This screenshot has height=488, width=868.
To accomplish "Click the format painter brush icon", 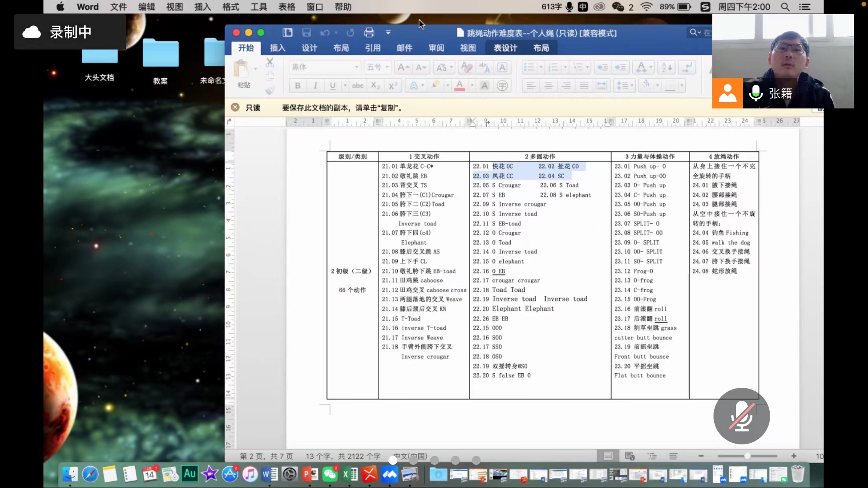I will (270, 91).
